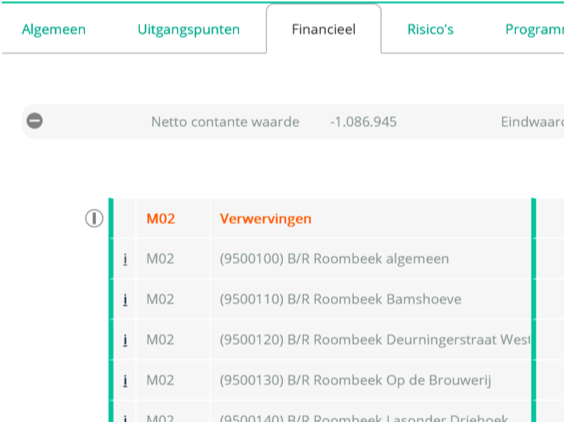
Task: Open info for 9500130 Op de Brouwerij
Action: click(125, 381)
